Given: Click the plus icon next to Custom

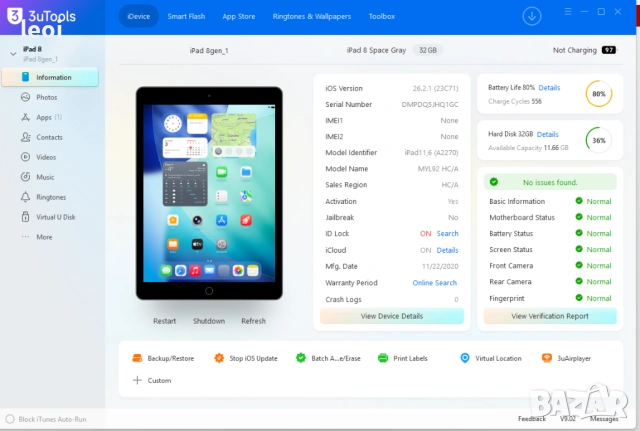Looking at the screenshot, I should point(137,380).
